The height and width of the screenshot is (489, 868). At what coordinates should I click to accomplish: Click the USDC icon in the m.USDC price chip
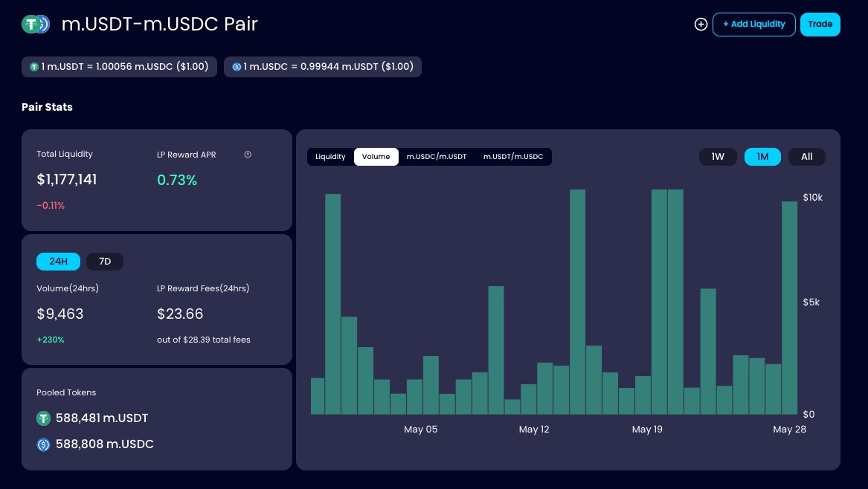coord(237,67)
